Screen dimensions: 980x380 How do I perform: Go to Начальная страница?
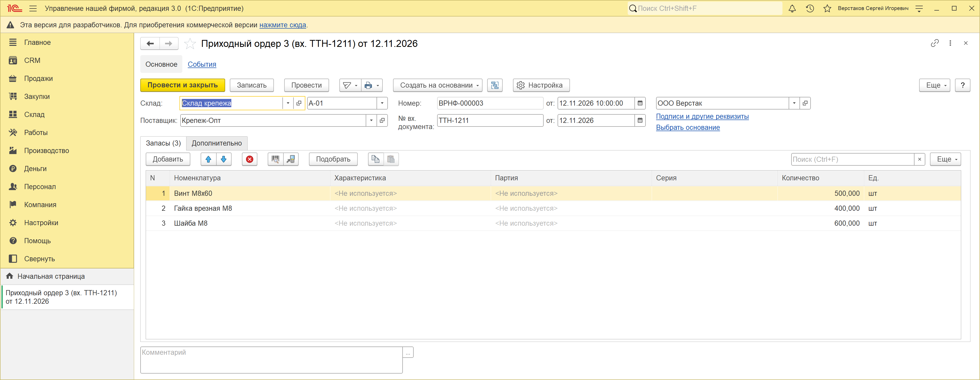(x=51, y=276)
